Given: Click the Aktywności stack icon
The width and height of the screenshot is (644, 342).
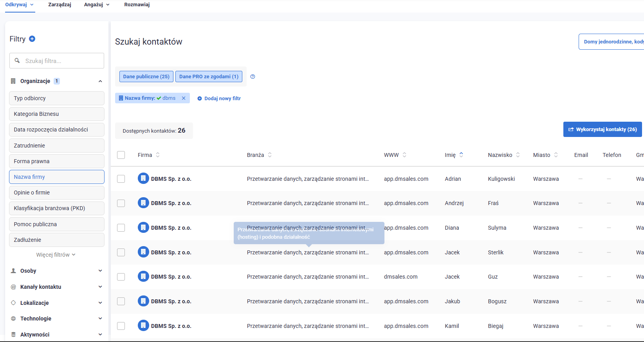Looking at the screenshot, I should point(13,335).
